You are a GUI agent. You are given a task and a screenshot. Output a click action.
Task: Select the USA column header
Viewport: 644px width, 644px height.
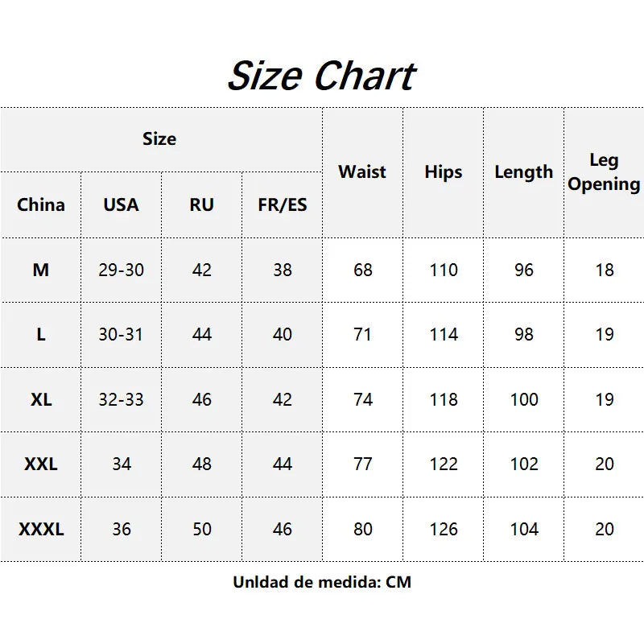(122, 204)
